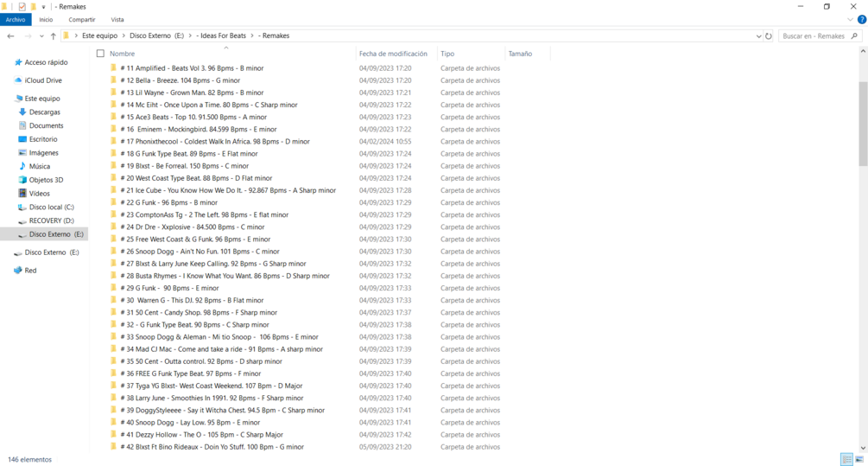Select # 33 Snoop Dogg & Aleman folder
This screenshot has width=868, height=466.
click(219, 337)
